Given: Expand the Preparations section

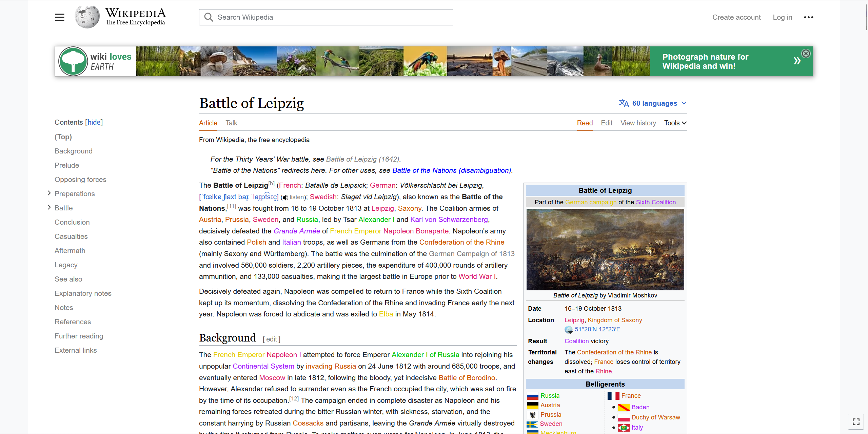Looking at the screenshot, I should point(49,193).
